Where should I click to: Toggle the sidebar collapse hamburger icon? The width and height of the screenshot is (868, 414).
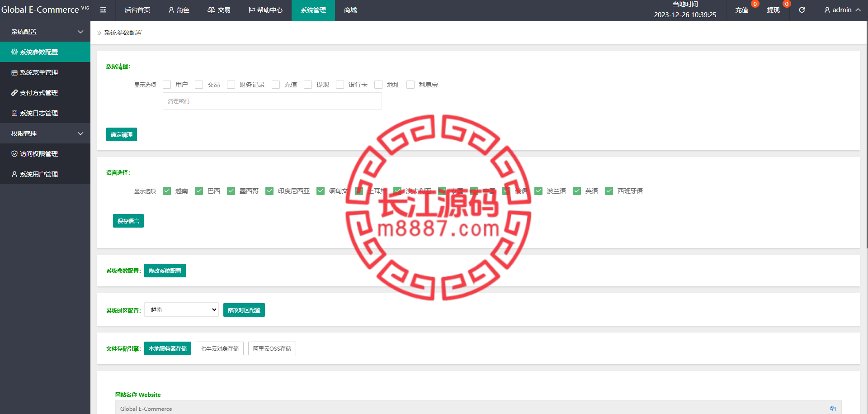coord(103,10)
